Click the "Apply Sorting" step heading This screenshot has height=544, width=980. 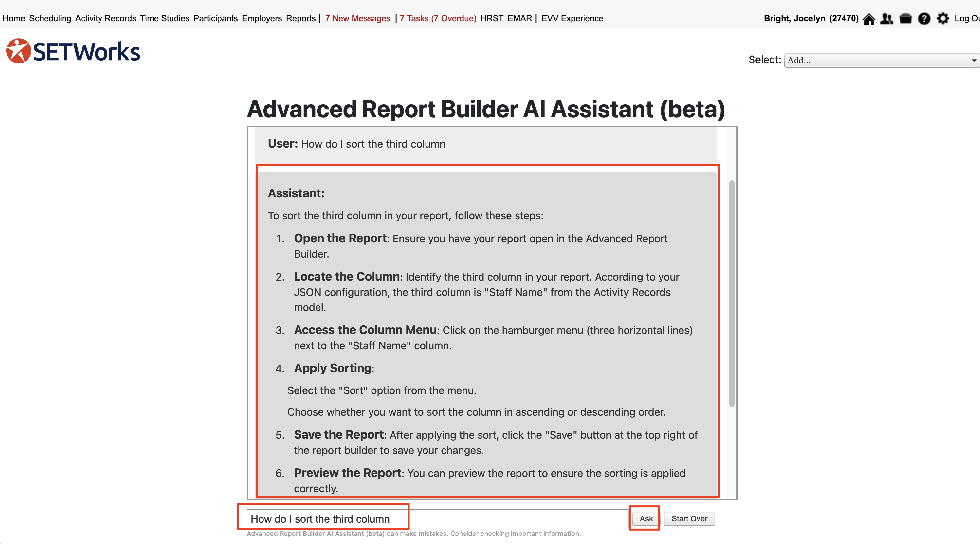[x=334, y=368]
